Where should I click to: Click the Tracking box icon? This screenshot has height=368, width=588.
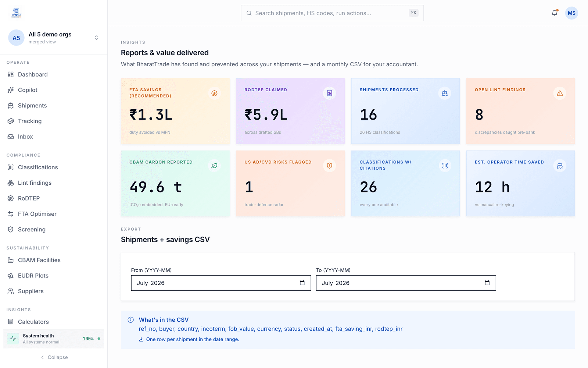(x=11, y=121)
